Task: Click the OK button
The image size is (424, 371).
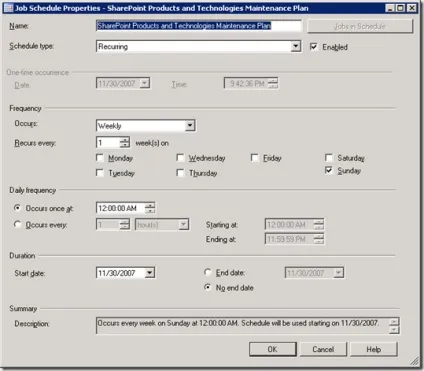Action: point(273,349)
